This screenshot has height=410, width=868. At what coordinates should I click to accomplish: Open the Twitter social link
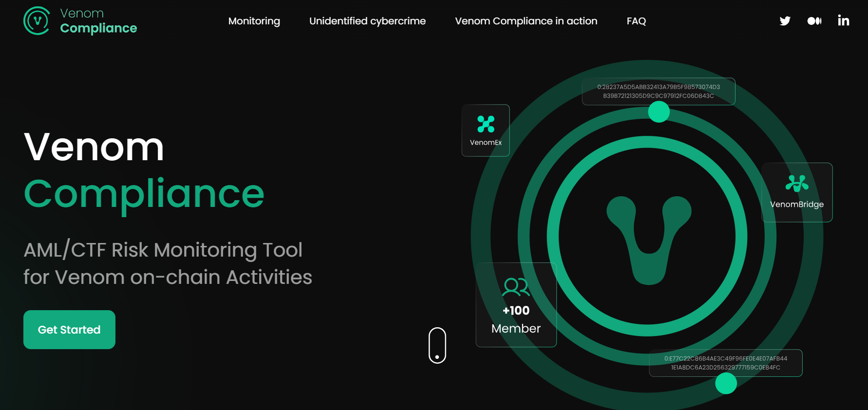785,21
